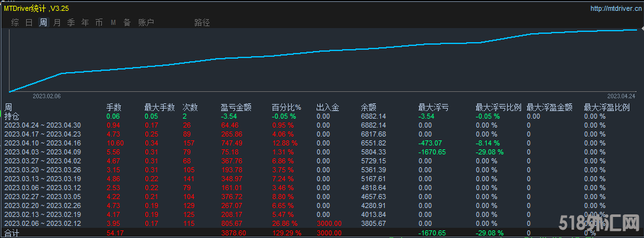Click the 手数 column header
This screenshot has width=644, height=238.
(114, 108)
